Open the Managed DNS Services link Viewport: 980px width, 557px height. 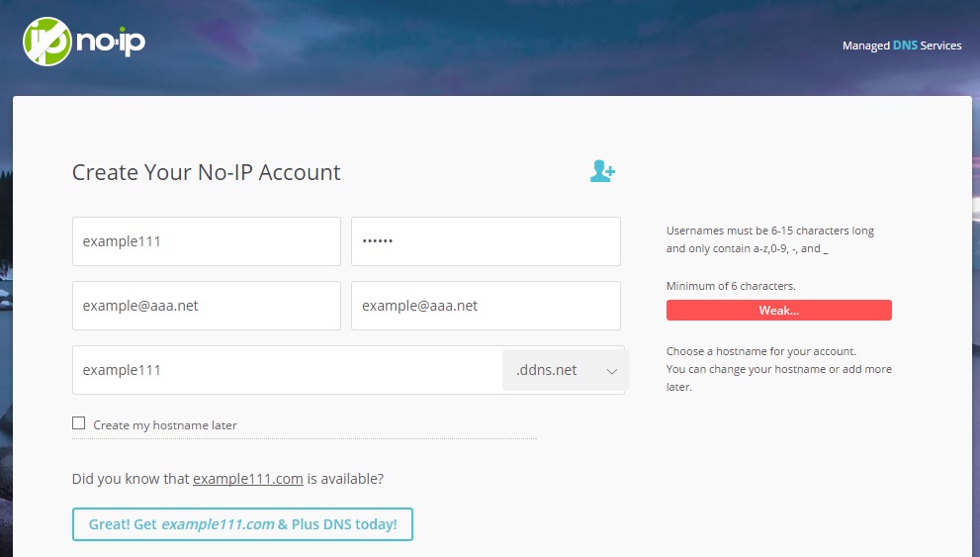click(901, 46)
